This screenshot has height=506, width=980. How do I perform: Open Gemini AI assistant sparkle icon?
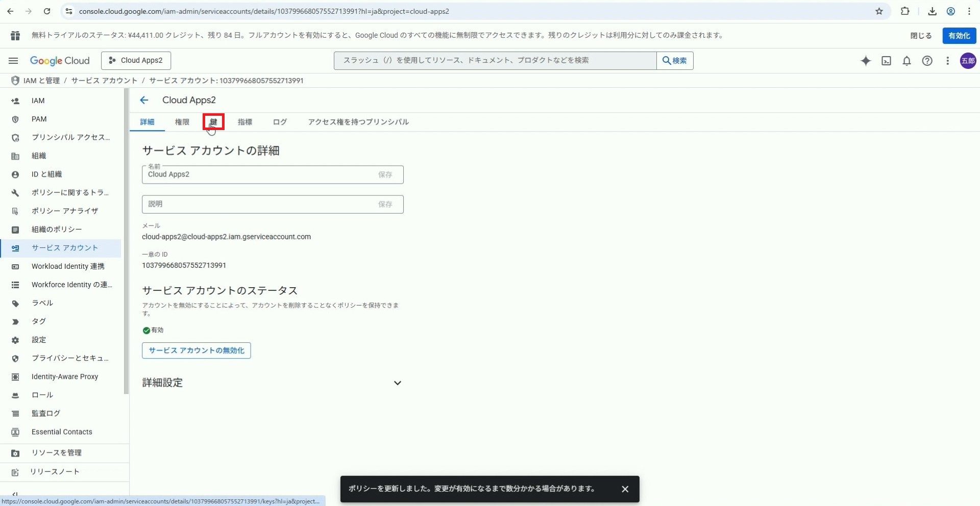[866, 61]
